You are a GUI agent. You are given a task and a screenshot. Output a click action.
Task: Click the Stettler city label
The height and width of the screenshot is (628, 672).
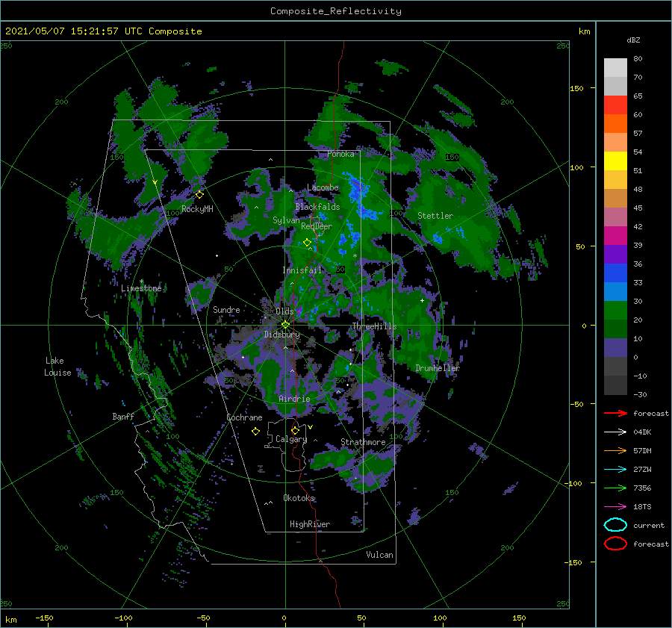pyautogui.click(x=435, y=216)
